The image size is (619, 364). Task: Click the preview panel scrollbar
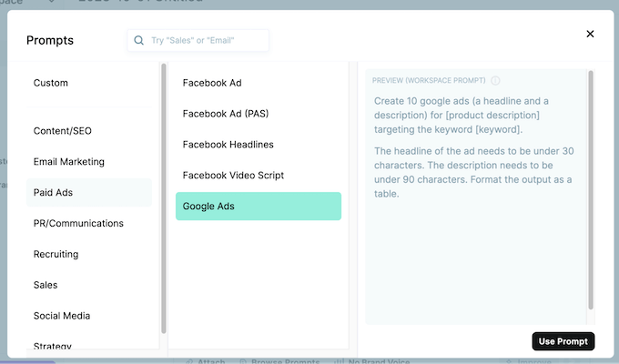point(590,189)
